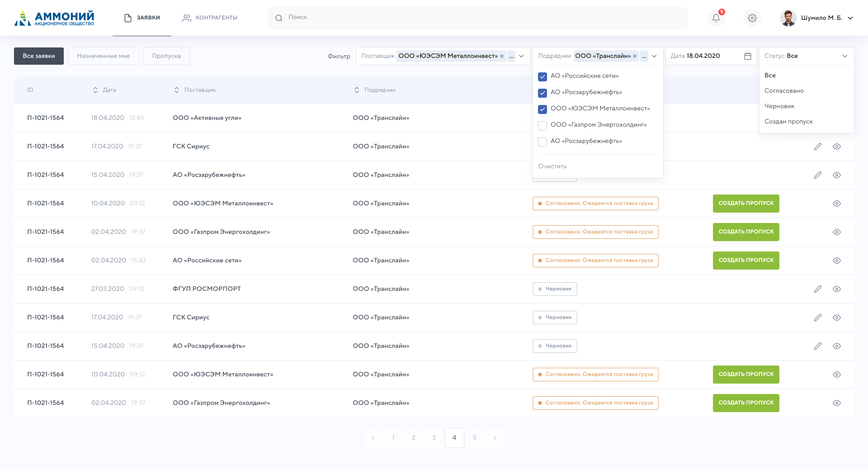Viewport: 868px width, 470px height.
Task: Check ООО «Газпром Энергохолдинг» in dropdown list
Action: click(x=542, y=125)
